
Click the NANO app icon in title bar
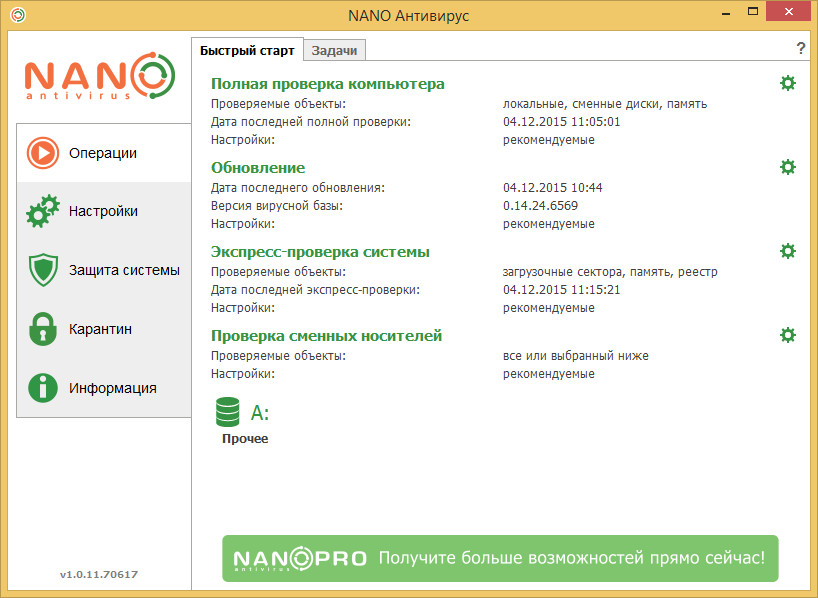(x=18, y=15)
